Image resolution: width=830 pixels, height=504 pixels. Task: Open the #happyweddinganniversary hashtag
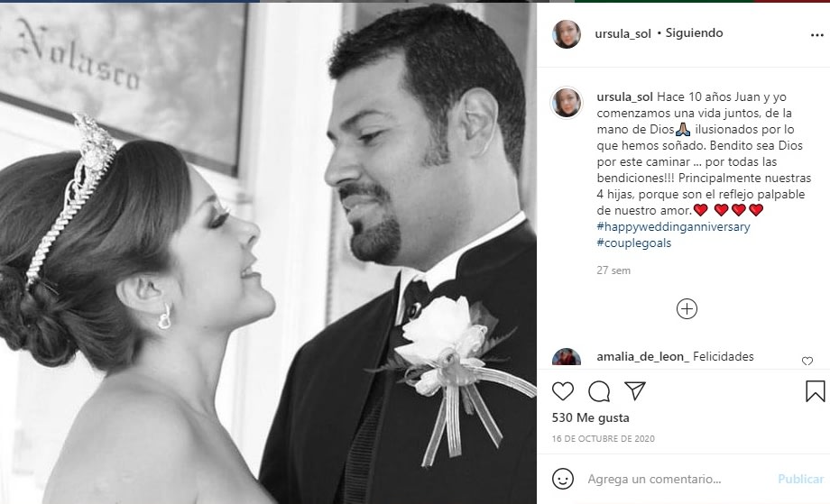pyautogui.click(x=673, y=226)
